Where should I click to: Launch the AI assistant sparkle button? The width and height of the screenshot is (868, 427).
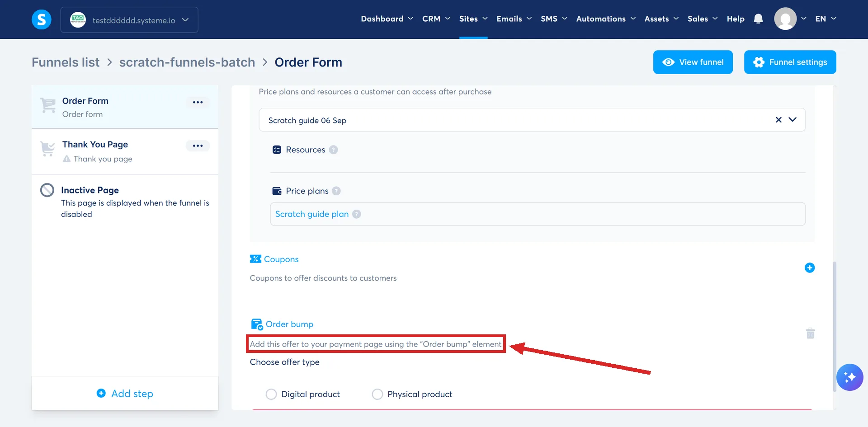[x=849, y=377]
